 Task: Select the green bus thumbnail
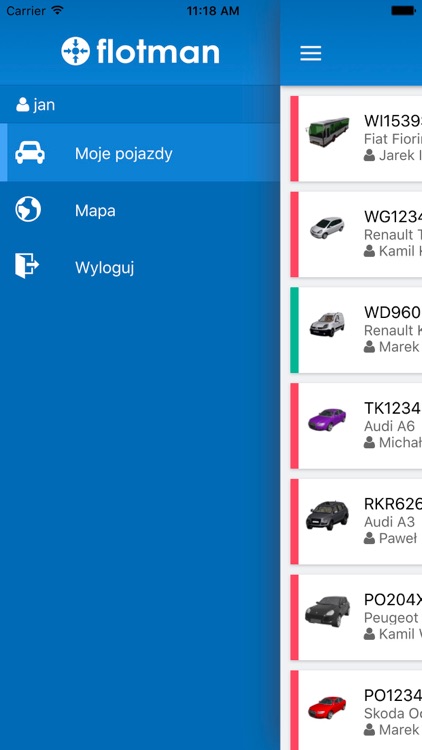328,131
